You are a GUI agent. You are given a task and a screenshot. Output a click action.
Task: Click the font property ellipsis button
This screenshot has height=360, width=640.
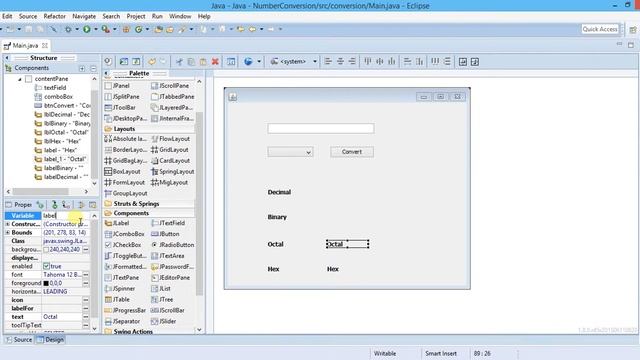86,275
